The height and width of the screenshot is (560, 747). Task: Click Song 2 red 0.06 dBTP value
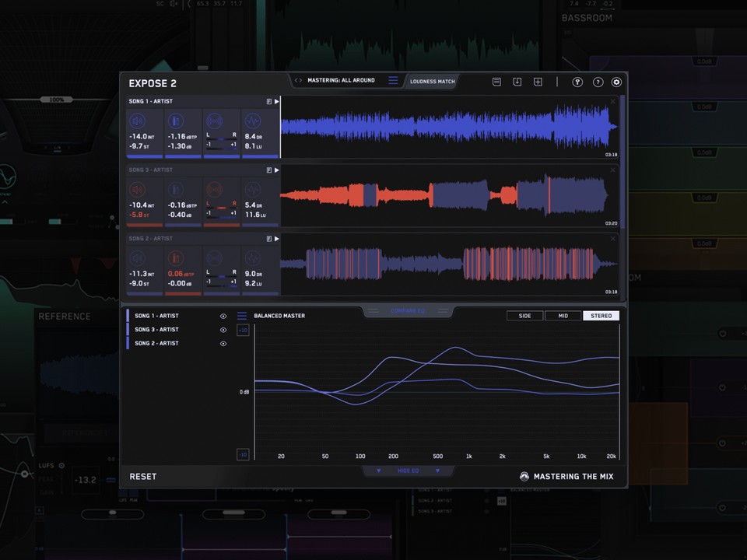(181, 274)
